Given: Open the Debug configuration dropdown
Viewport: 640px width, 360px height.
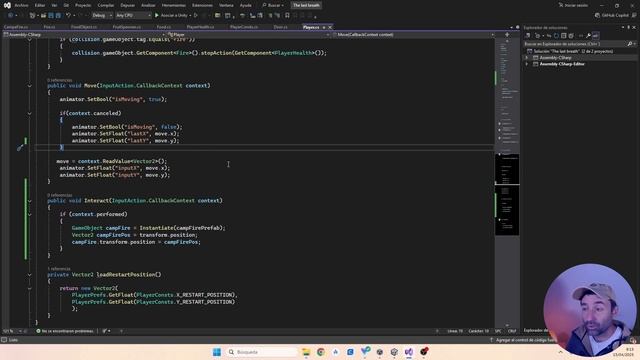Looking at the screenshot, I should pyautogui.click(x=102, y=15).
